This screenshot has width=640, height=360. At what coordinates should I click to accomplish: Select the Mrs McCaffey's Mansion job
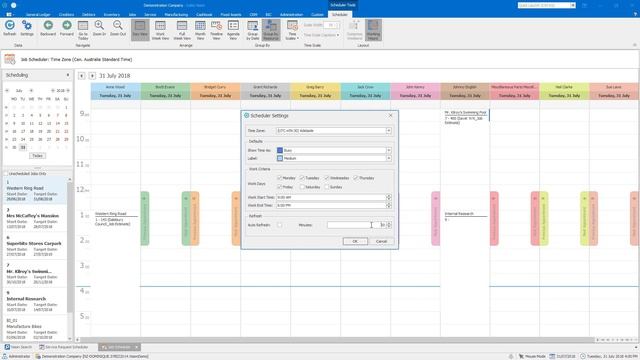[35, 218]
